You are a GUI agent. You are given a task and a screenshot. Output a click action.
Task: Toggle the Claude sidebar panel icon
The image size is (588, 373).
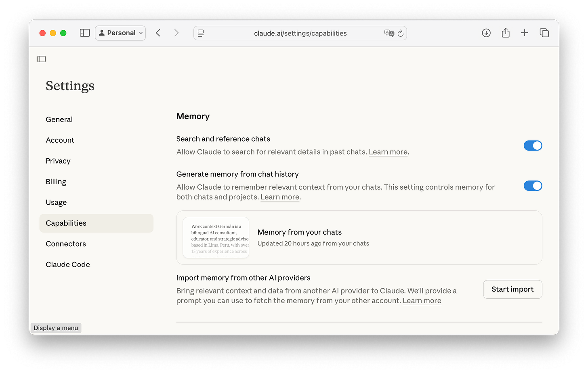42,59
